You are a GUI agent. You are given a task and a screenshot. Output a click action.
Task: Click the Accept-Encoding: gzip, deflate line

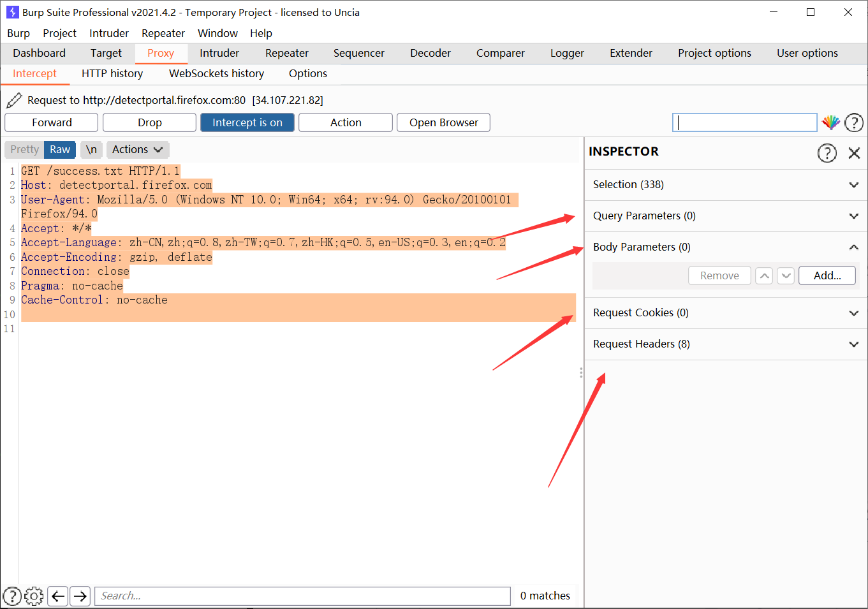(116, 257)
